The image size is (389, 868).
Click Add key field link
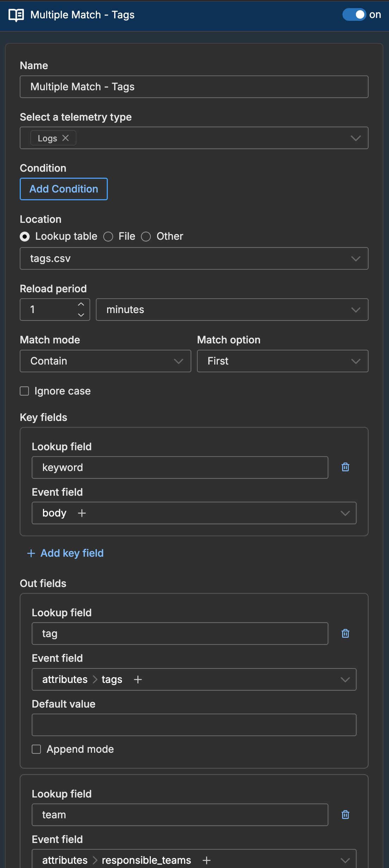click(x=66, y=553)
